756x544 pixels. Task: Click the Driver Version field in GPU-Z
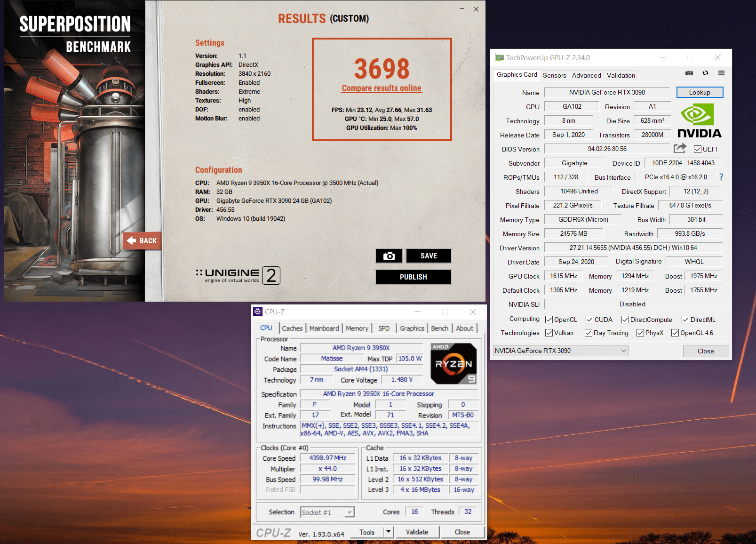tap(633, 248)
